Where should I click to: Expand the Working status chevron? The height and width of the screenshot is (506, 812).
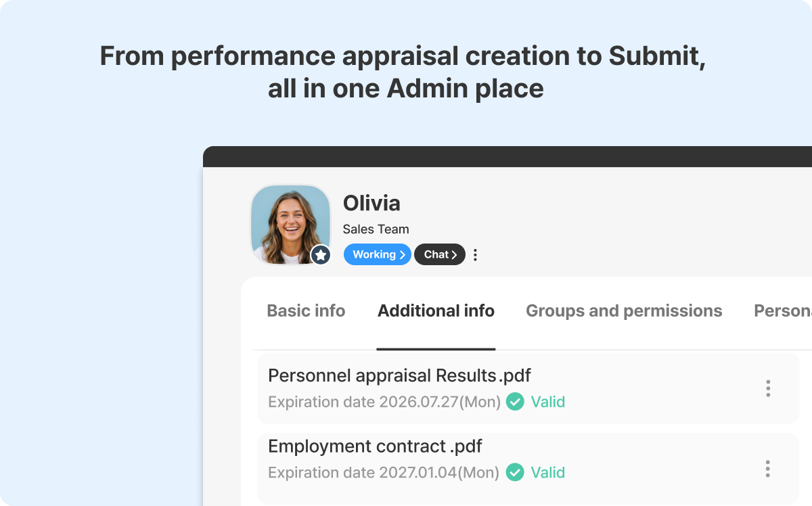(403, 255)
